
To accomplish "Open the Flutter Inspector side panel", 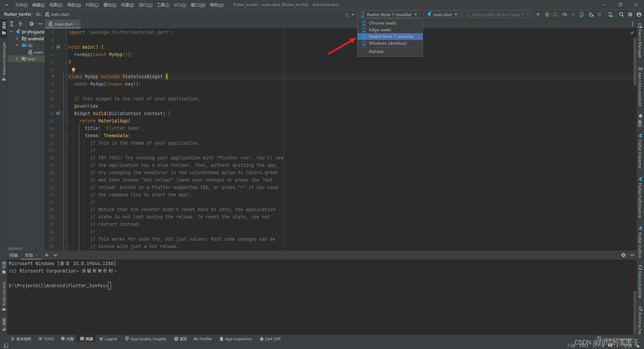I will (640, 151).
